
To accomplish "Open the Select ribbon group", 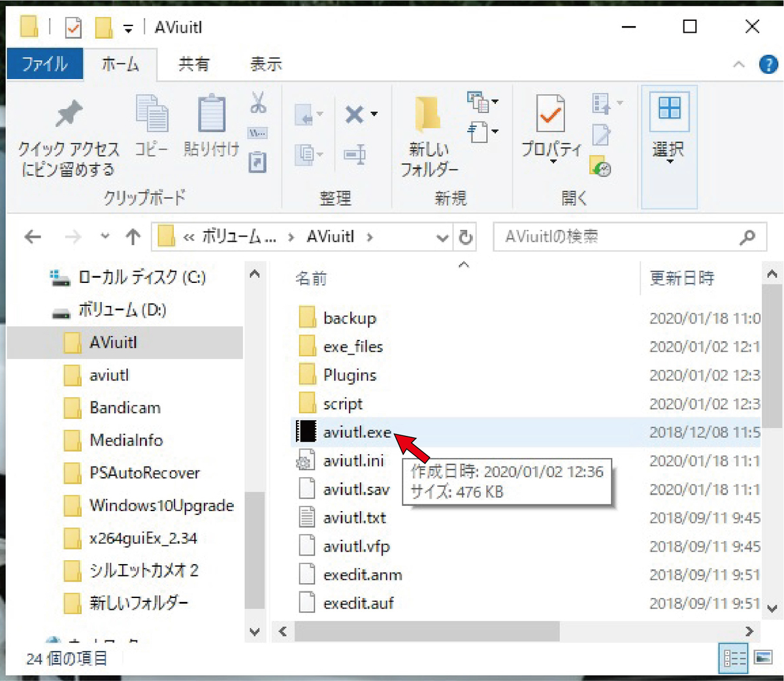I will coord(669,146).
